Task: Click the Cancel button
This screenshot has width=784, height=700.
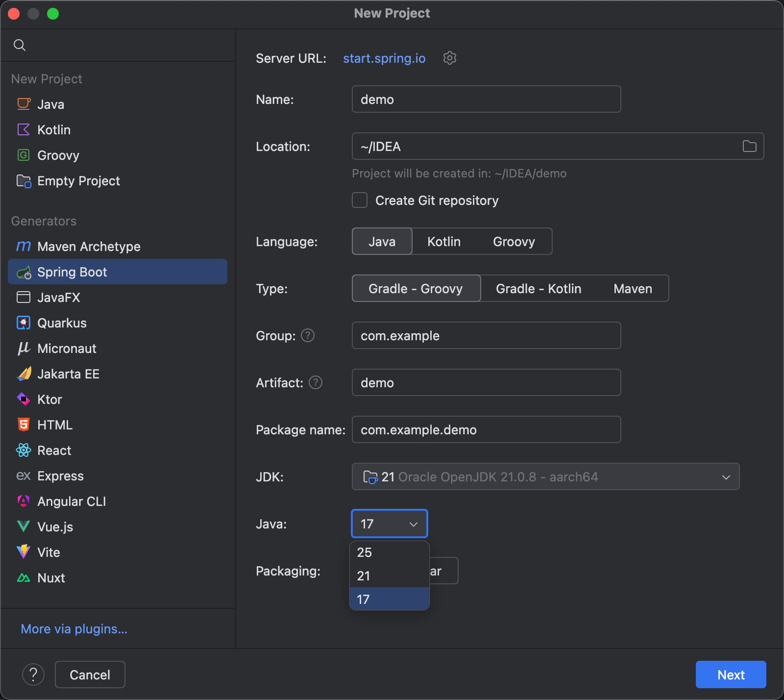Action: 90,675
